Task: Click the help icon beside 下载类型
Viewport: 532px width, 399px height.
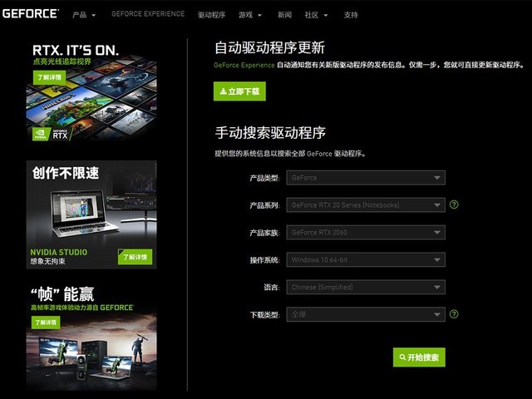Action: pos(454,314)
